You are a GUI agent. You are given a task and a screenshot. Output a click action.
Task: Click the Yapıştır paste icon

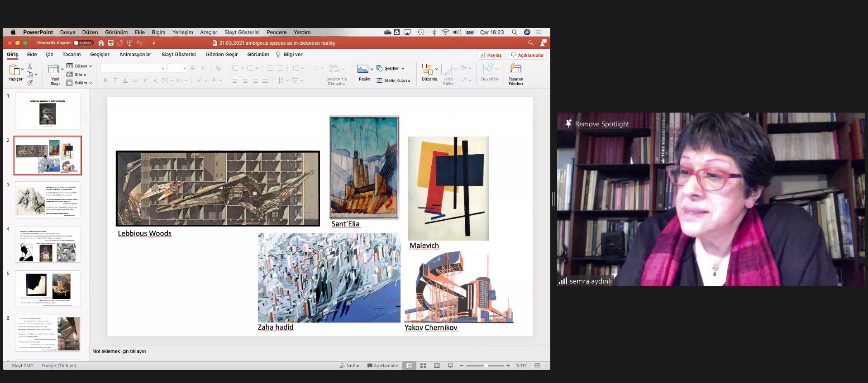coord(15,70)
